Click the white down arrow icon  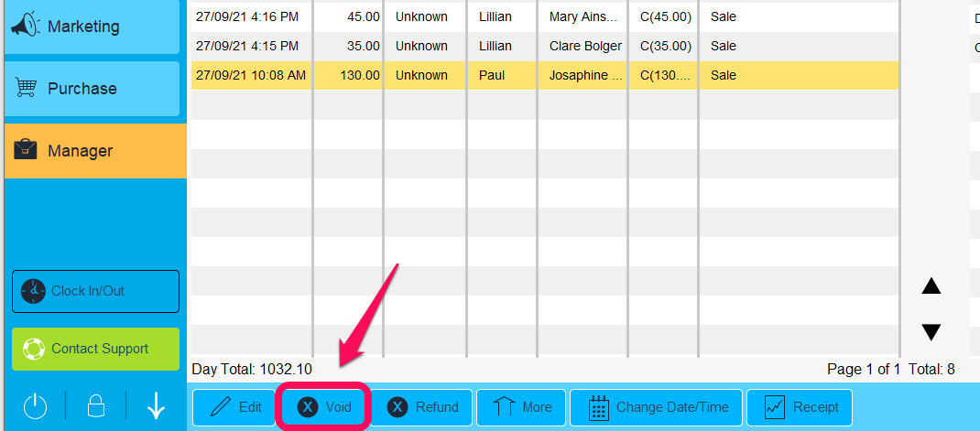point(157,406)
